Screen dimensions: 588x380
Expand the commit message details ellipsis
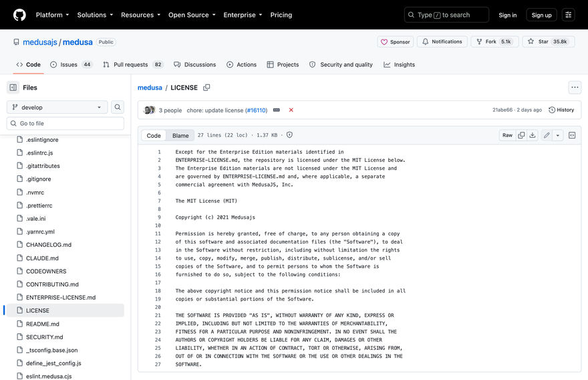point(277,110)
